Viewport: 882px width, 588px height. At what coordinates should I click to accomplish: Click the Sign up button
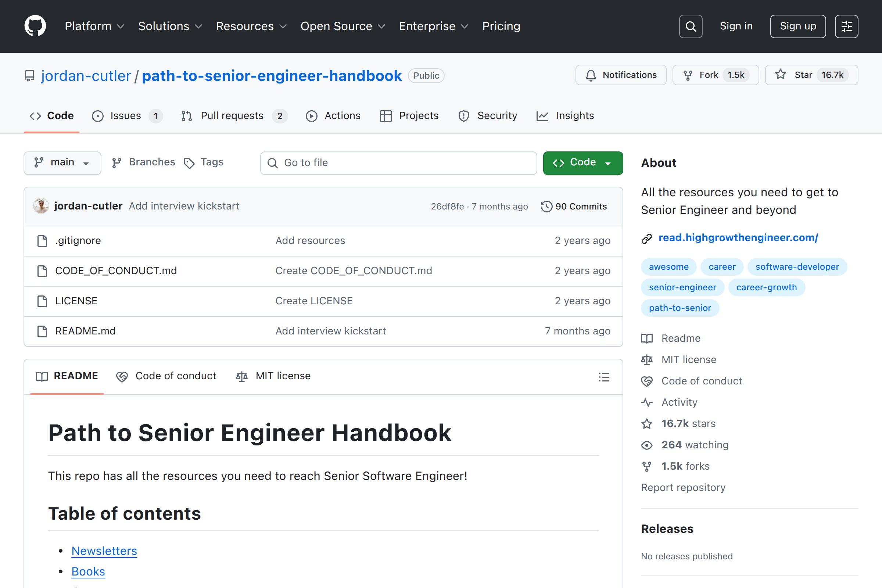(798, 26)
